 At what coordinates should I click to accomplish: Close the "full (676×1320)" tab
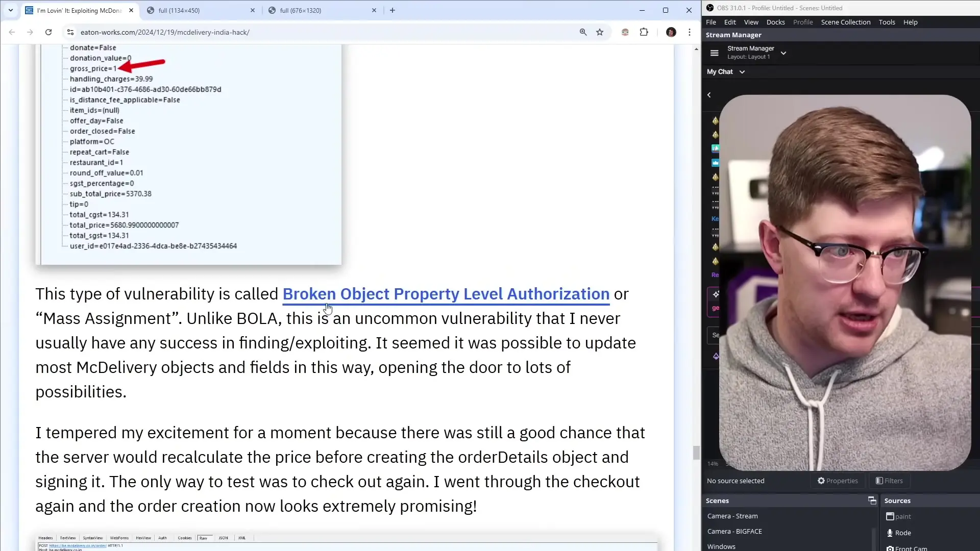[x=374, y=10]
